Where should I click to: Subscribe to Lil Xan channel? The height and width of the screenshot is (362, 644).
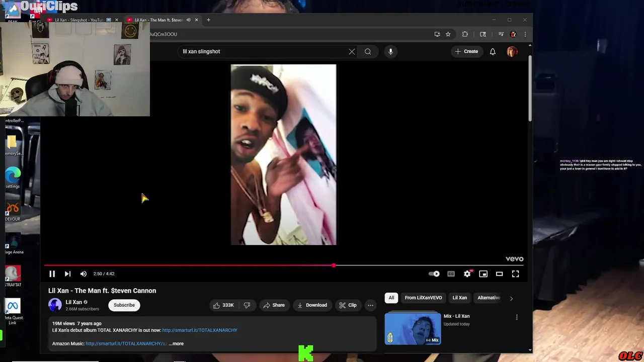tap(124, 305)
